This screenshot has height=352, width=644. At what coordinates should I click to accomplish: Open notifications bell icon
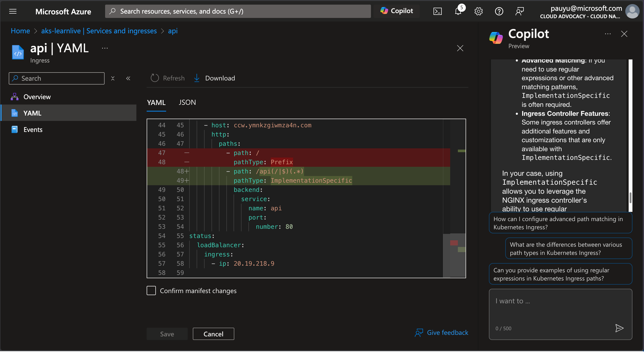click(x=458, y=11)
